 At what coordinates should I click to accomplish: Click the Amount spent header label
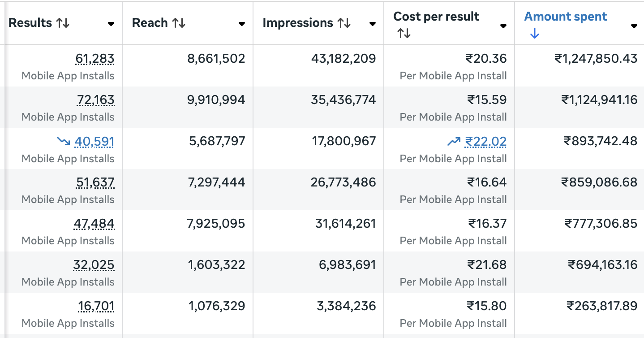pyautogui.click(x=566, y=17)
